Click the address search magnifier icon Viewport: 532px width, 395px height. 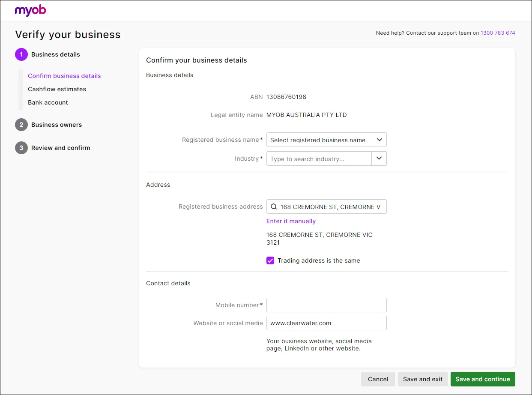pos(274,206)
